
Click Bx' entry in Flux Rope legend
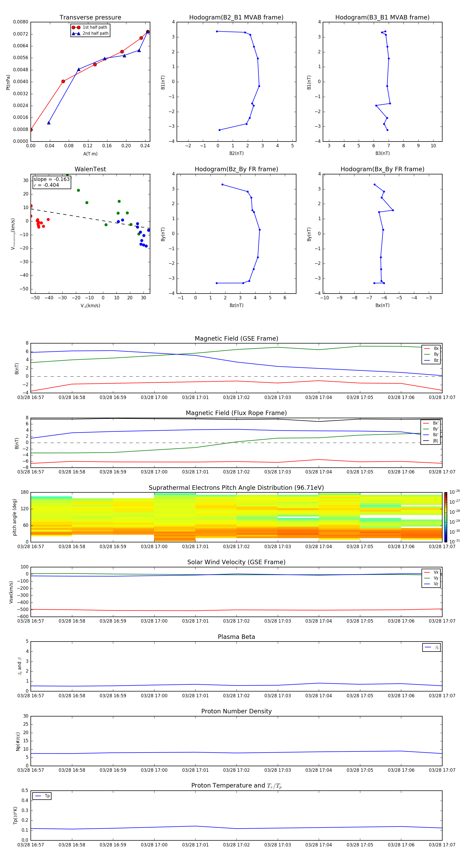(431, 423)
